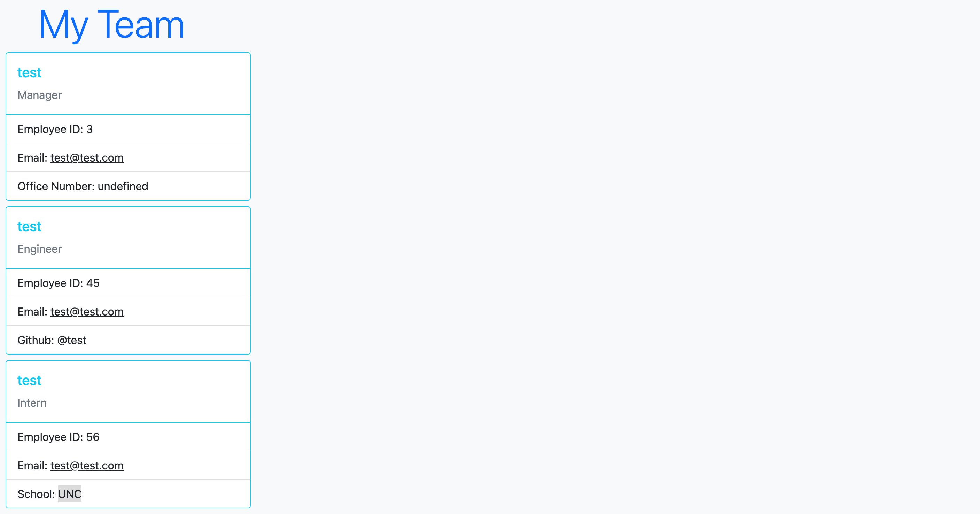This screenshot has width=980, height=514.
Task: Click the UNC school name badge
Action: point(69,494)
